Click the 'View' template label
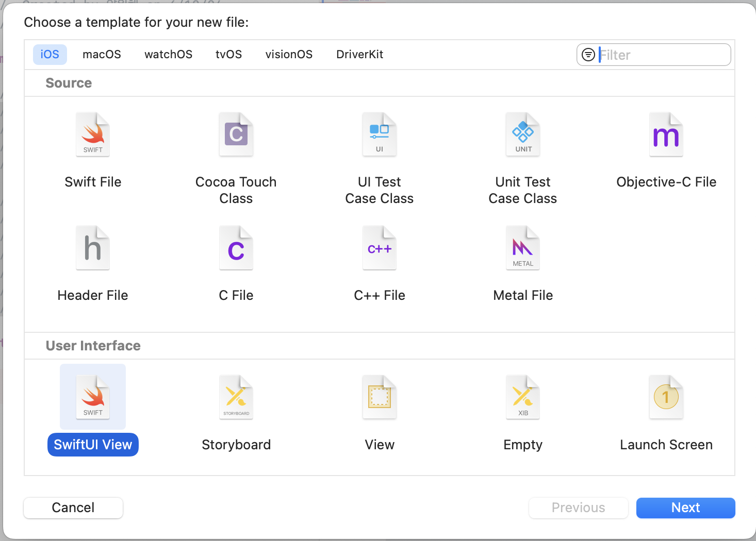Screen dimensions: 756x541 (x=380, y=445)
